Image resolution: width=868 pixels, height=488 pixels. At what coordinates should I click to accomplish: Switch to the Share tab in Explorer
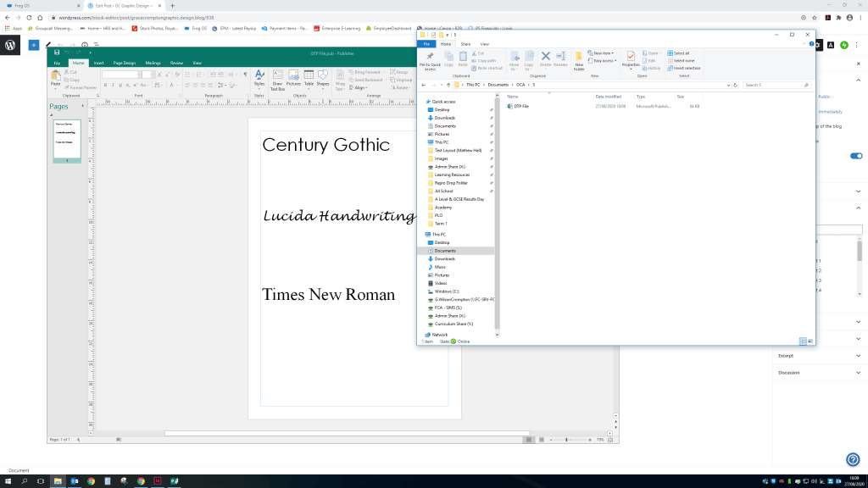click(465, 44)
